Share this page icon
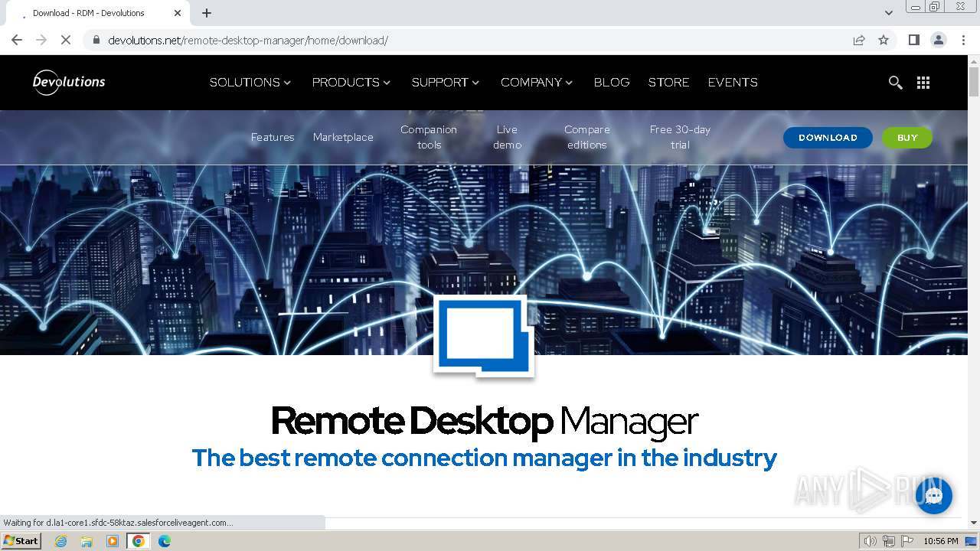This screenshot has height=551, width=980. point(859,40)
